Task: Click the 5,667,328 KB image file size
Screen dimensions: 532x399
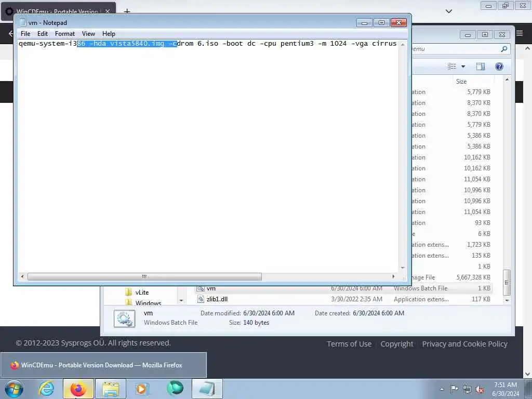Action: [473, 277]
